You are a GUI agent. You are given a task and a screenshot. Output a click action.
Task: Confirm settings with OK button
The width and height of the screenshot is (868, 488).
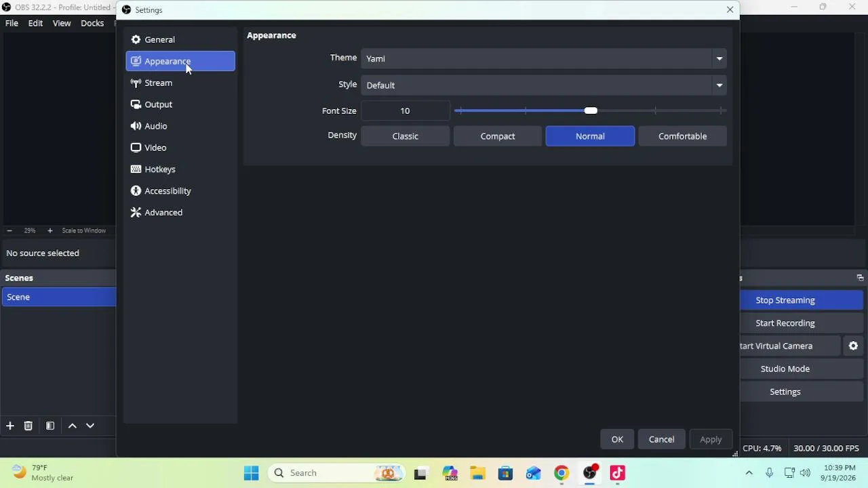617,439
